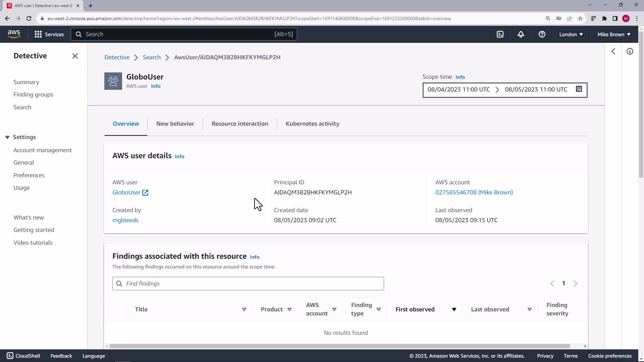The image size is (644, 362).
Task: Click the scope time calendar icon
Action: click(579, 89)
